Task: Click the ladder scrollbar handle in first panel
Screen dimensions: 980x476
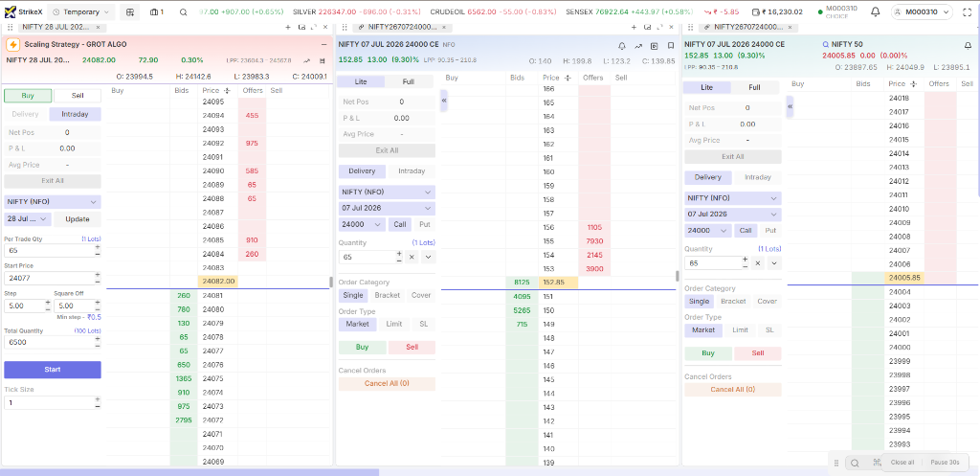Action: click(330, 283)
